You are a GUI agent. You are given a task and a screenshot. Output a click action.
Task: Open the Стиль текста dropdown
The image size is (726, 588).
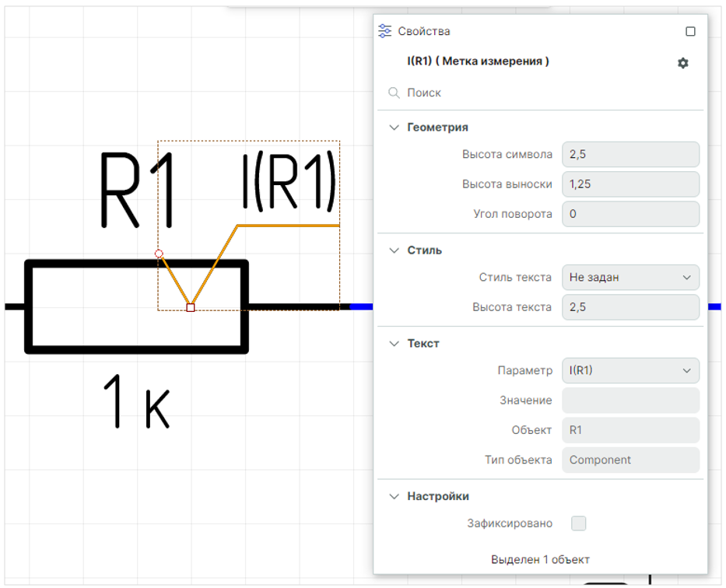click(x=630, y=277)
